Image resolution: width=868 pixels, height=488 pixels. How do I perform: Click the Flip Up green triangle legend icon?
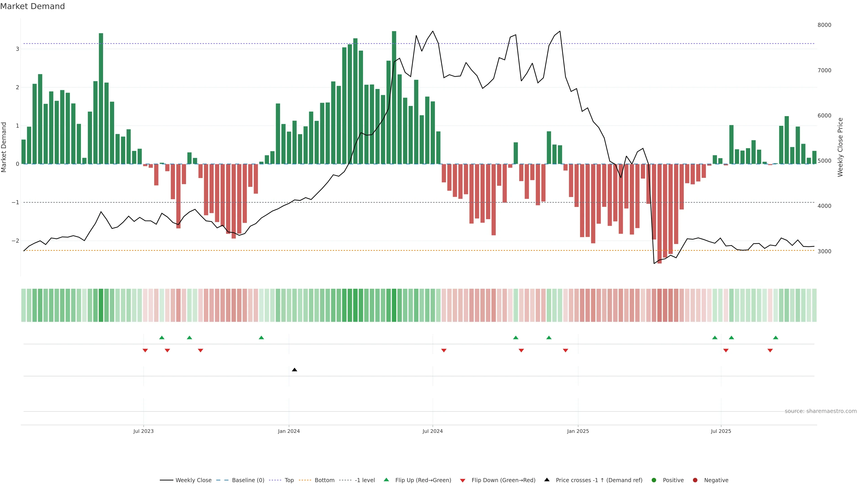click(x=387, y=480)
